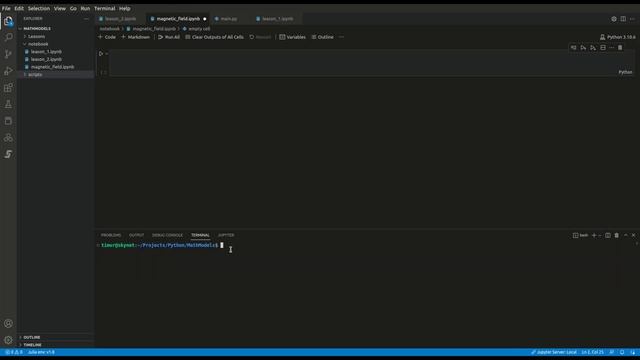Add a new Code cell
Image resolution: width=640 pixels, height=360 pixels.
tap(107, 37)
